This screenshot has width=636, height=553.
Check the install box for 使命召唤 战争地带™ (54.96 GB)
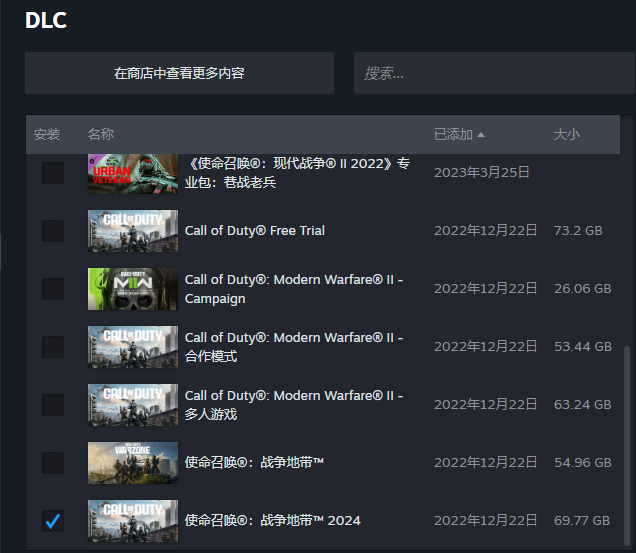[53, 463]
